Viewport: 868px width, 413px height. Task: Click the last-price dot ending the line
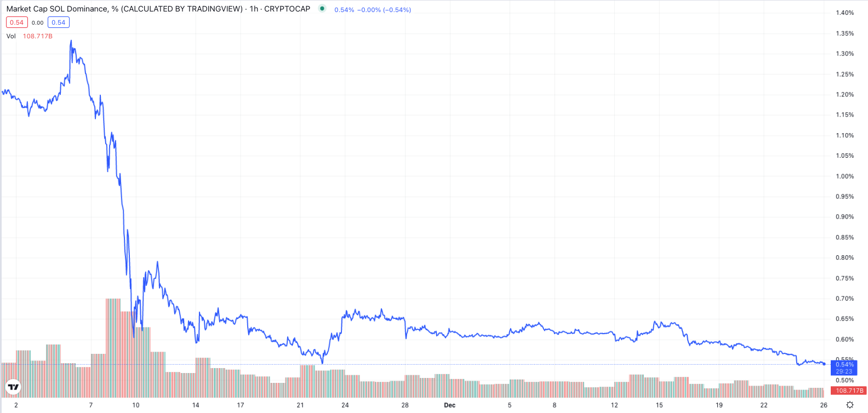coord(824,364)
